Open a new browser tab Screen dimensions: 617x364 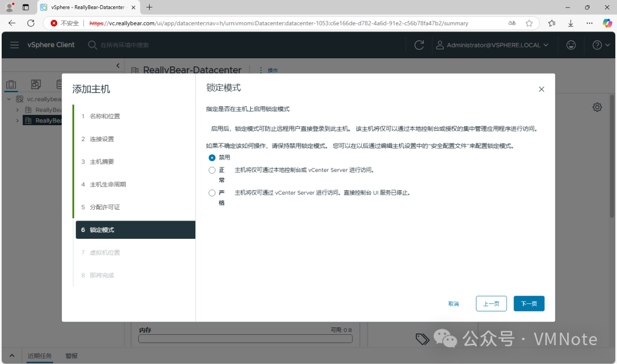pos(149,7)
